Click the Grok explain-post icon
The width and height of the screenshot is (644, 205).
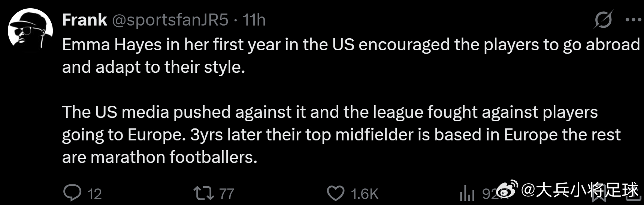point(603,20)
